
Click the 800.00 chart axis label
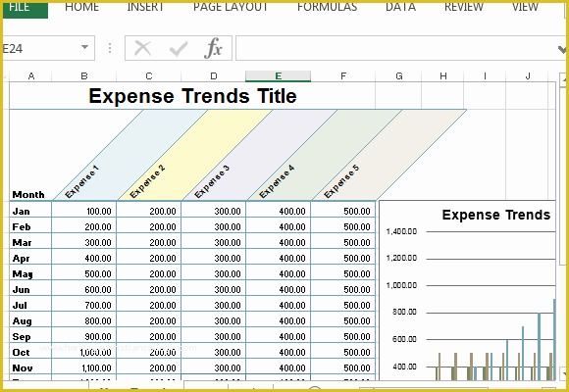(404, 312)
